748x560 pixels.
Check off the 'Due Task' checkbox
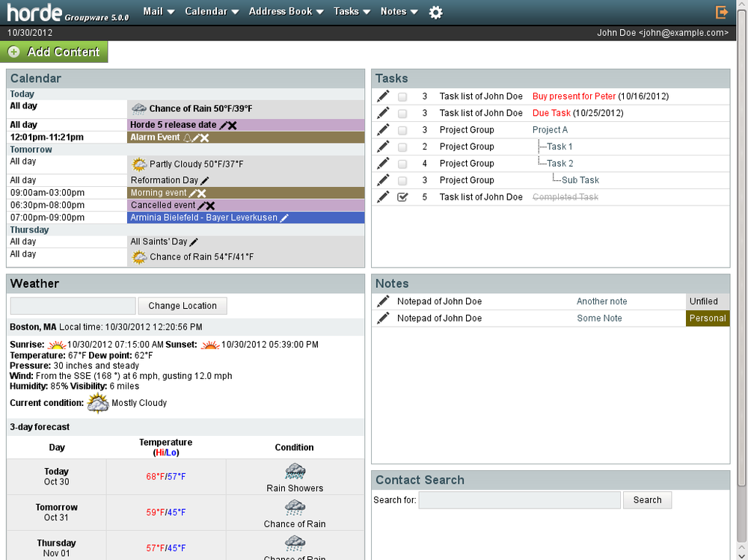402,114
